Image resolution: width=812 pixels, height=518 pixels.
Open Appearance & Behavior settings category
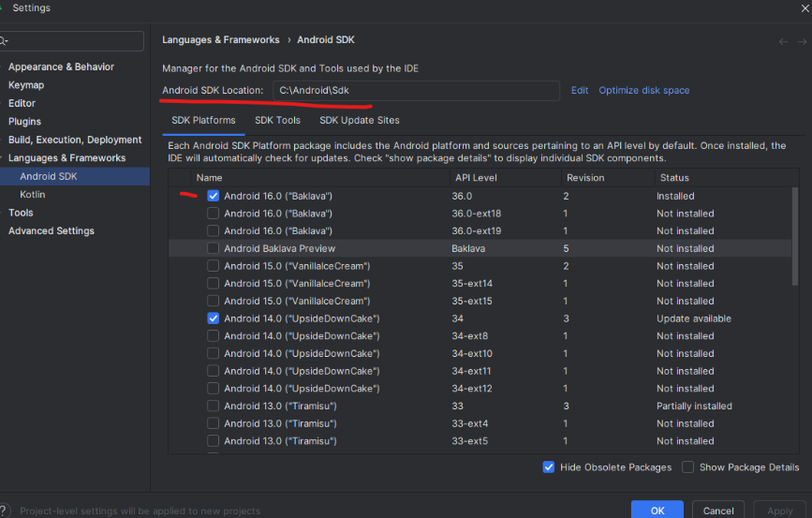[61, 67]
